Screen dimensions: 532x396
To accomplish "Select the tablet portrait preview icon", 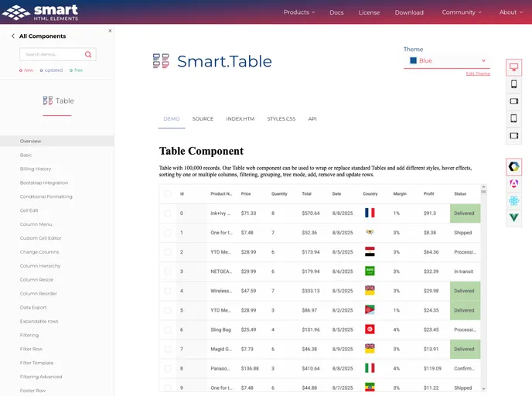I will (x=513, y=118).
